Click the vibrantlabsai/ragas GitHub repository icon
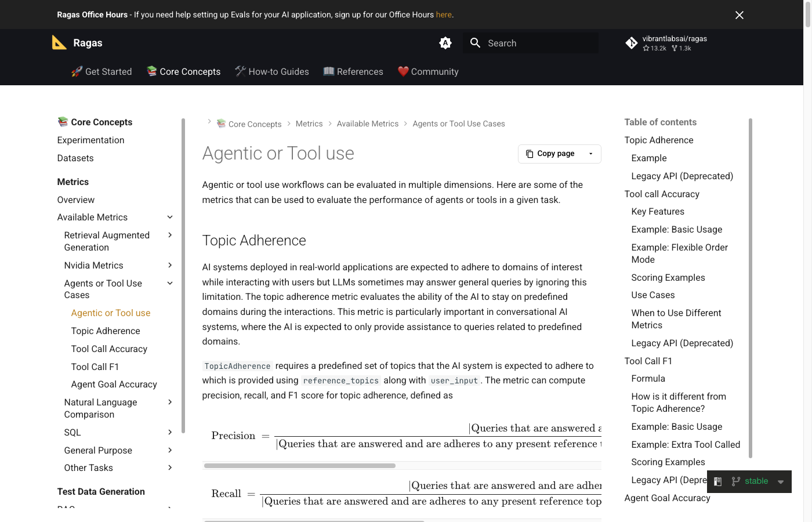Image resolution: width=812 pixels, height=522 pixels. click(x=632, y=42)
